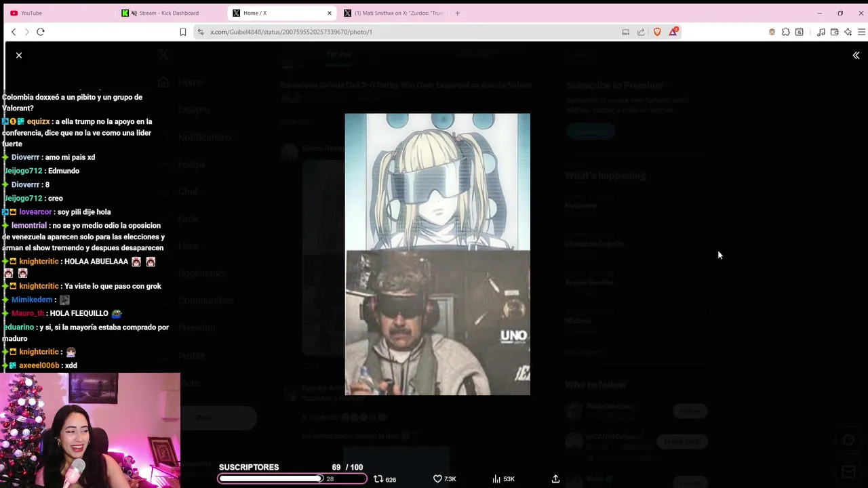Click Jeijogo712 message 'creo'
The image size is (868, 488).
[56, 198]
